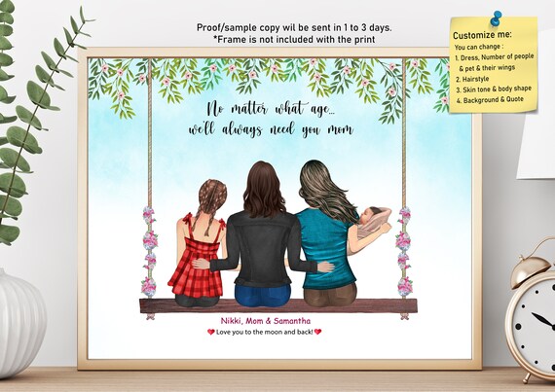Image resolution: width=555 pixels, height=392 pixels.
Task: Click "3. Skin tone & body shape" line
Action: click(494, 89)
